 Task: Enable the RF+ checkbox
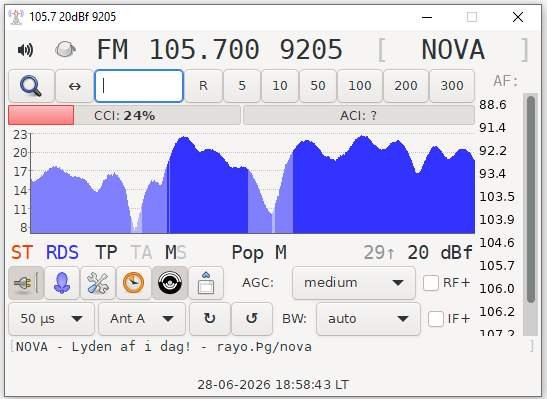pyautogui.click(x=430, y=283)
